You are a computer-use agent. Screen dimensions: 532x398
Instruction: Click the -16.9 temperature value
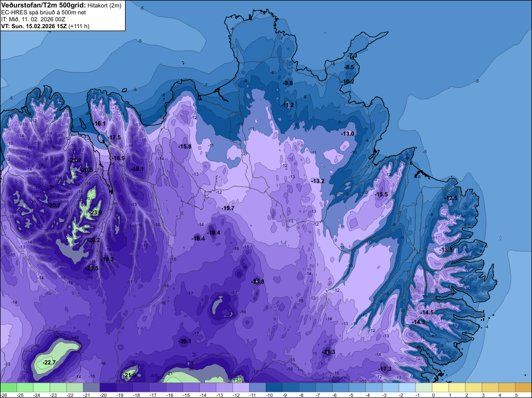pos(119,159)
